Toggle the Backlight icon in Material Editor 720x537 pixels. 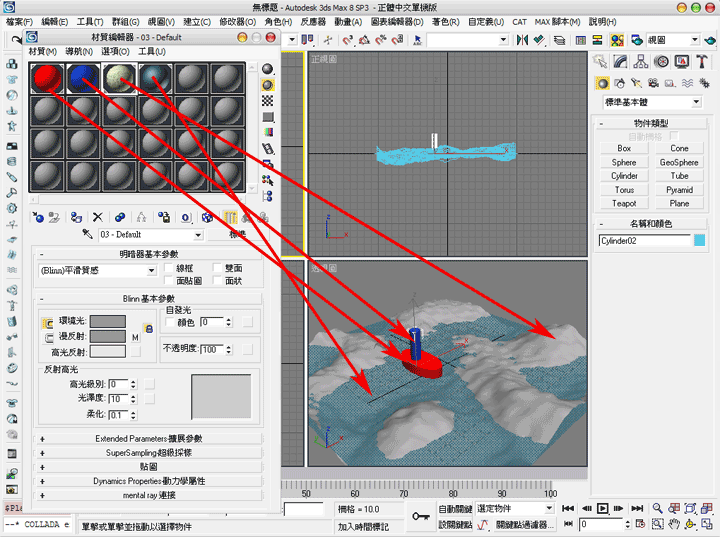(267, 85)
